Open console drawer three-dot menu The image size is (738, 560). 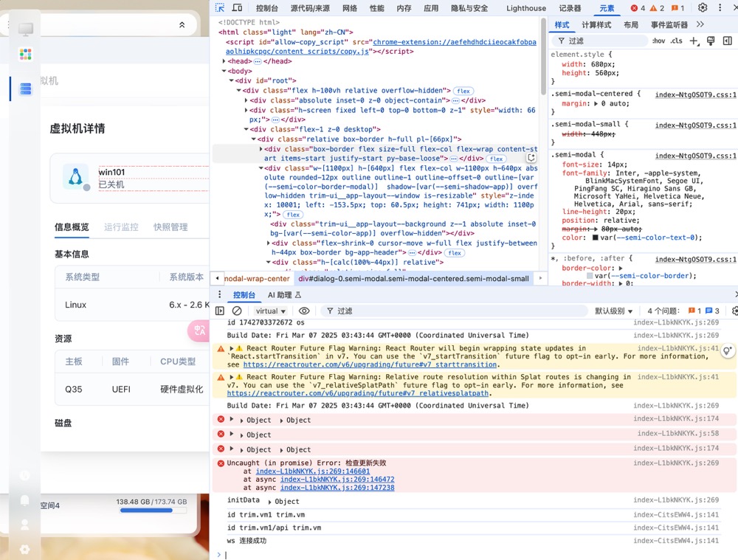(219, 294)
